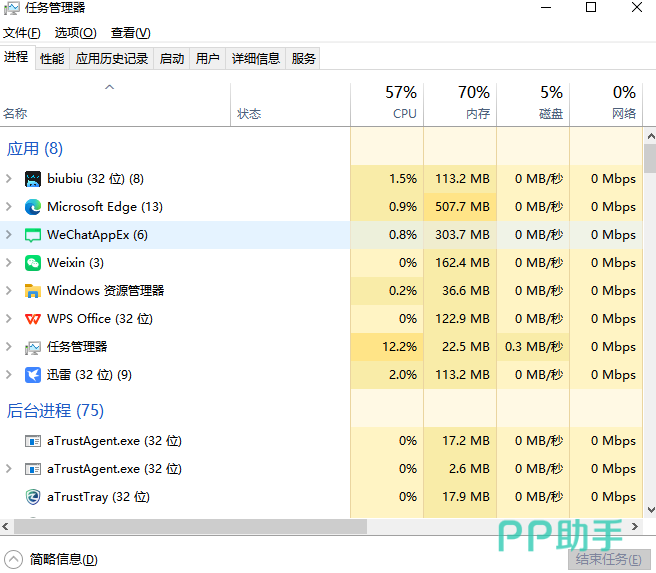Image resolution: width=656 pixels, height=573 pixels.
Task: Click the green Weixin icon
Action: click(33, 263)
